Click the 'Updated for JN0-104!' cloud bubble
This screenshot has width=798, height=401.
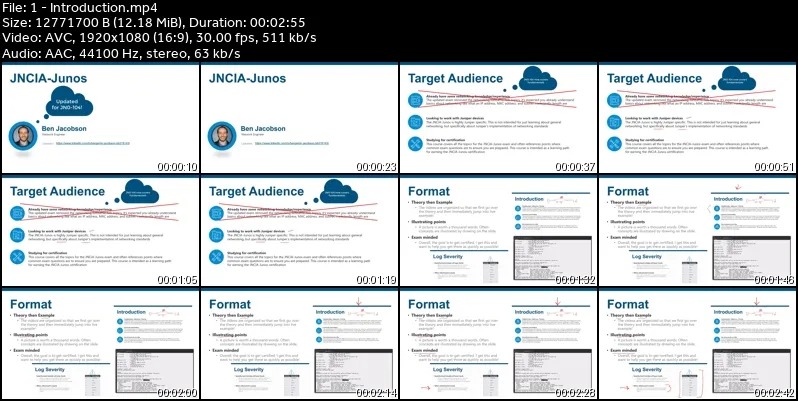coord(70,103)
